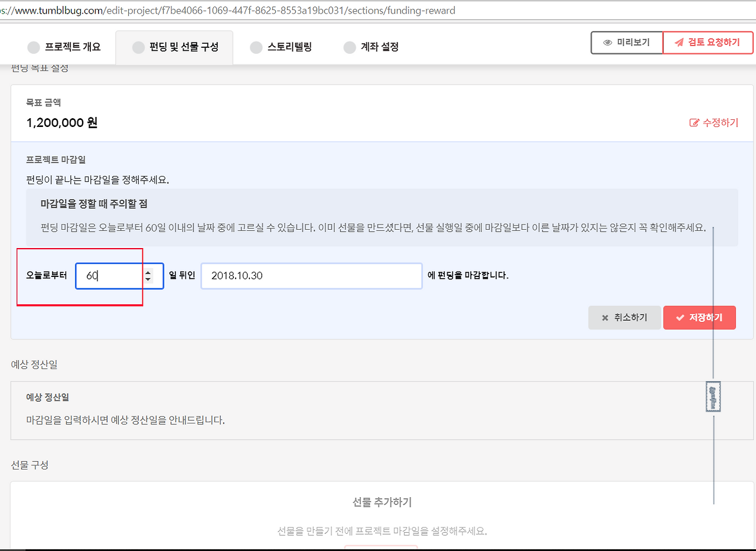
Task: Click the 일 뒤인 label
Action: point(182,275)
